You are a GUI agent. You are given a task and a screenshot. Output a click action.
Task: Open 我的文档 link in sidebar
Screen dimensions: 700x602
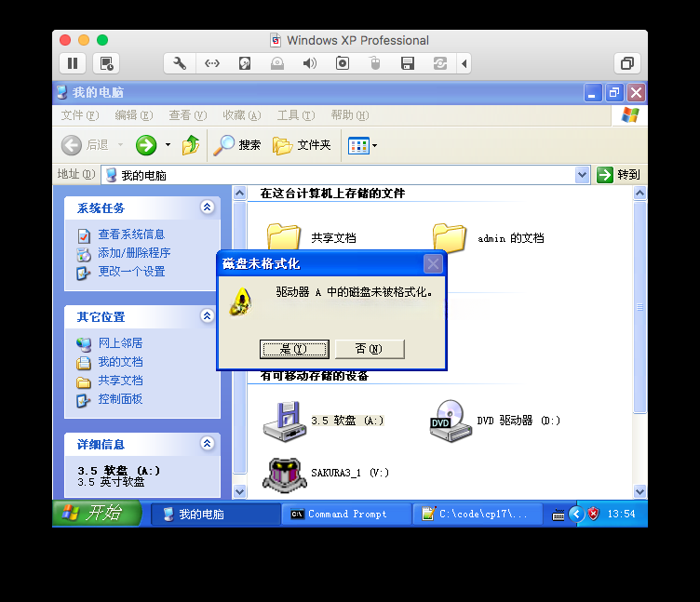click(x=120, y=362)
